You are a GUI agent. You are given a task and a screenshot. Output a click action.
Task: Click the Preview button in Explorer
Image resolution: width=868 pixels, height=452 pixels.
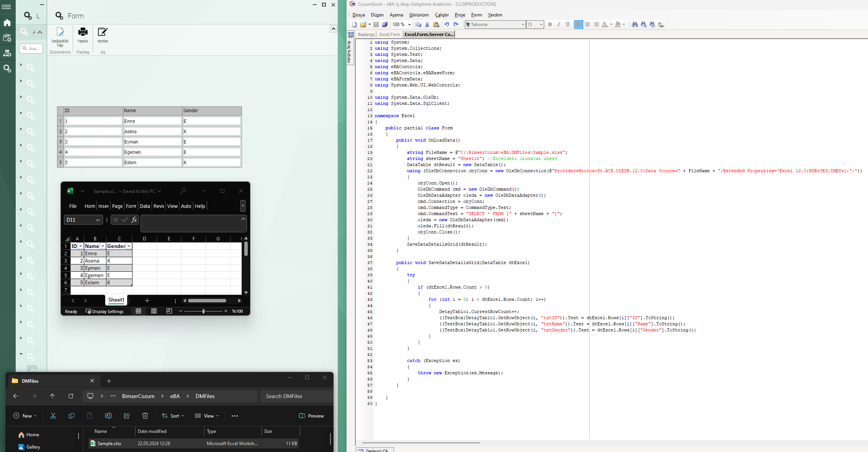tap(311, 416)
